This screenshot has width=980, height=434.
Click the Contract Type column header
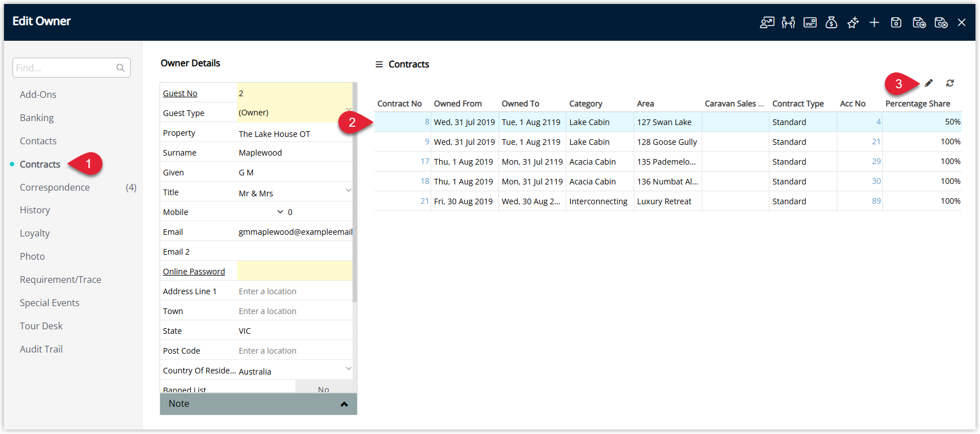pyautogui.click(x=798, y=104)
